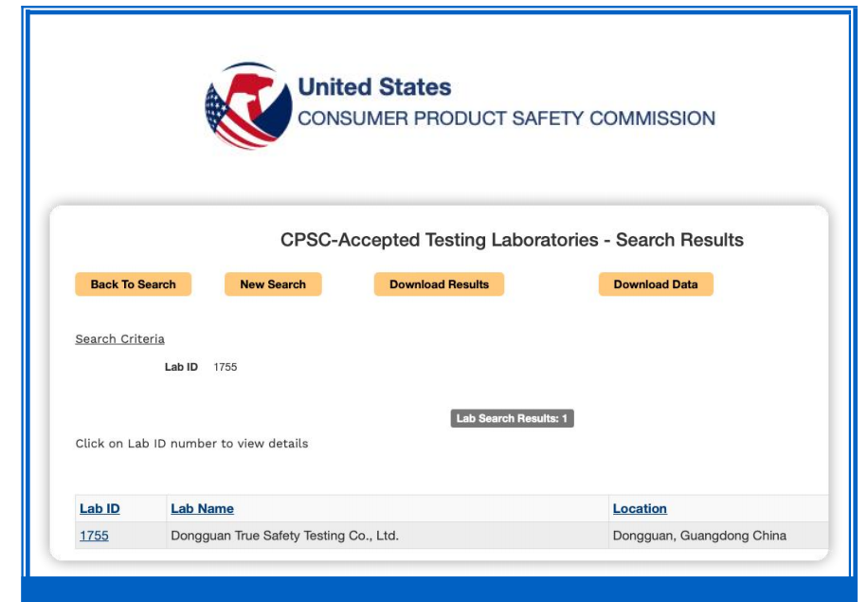Start a New Search
The width and height of the screenshot is (868, 602).
pyautogui.click(x=273, y=284)
